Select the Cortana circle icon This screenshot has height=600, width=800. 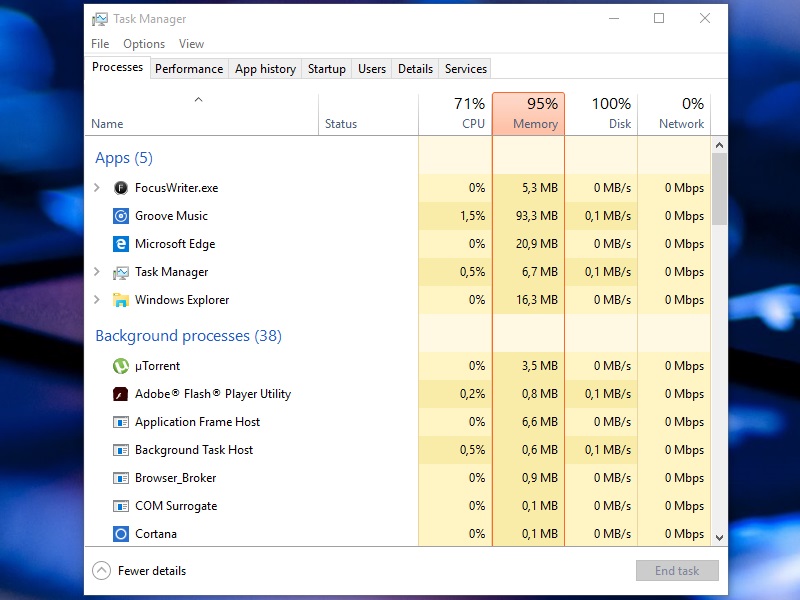[120, 534]
